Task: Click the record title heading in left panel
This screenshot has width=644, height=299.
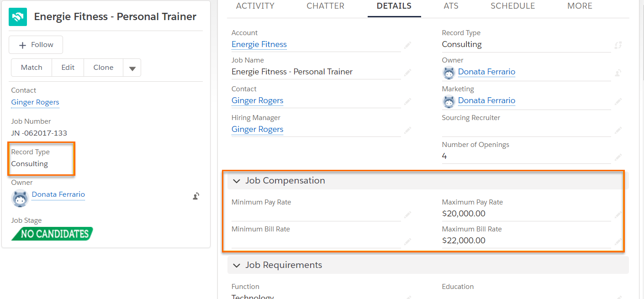Action: pos(116,17)
